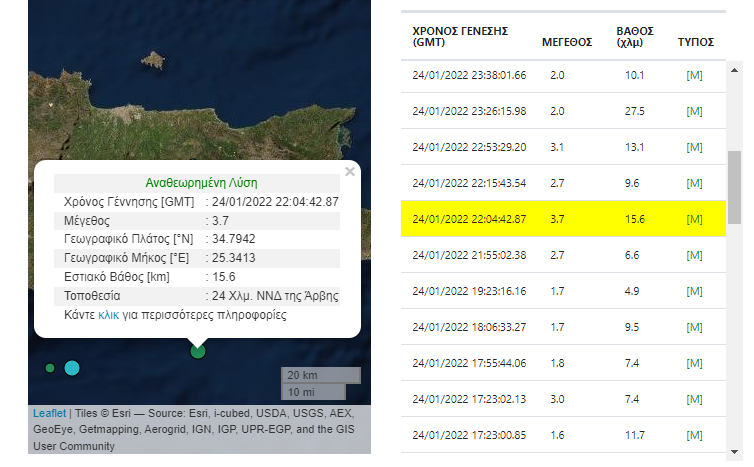This screenshot has width=754, height=467.
Task: Select the row dated 24/01/2022 17:23:02.13
Action: tap(563, 399)
